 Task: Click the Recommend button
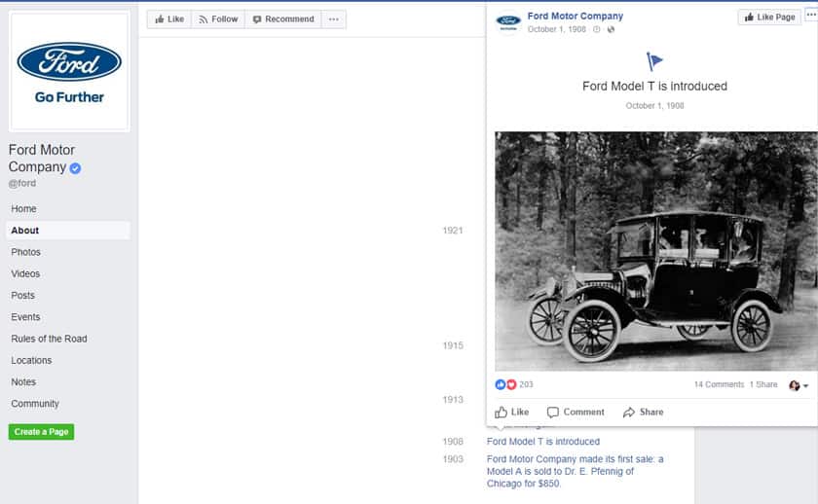pyautogui.click(x=283, y=19)
